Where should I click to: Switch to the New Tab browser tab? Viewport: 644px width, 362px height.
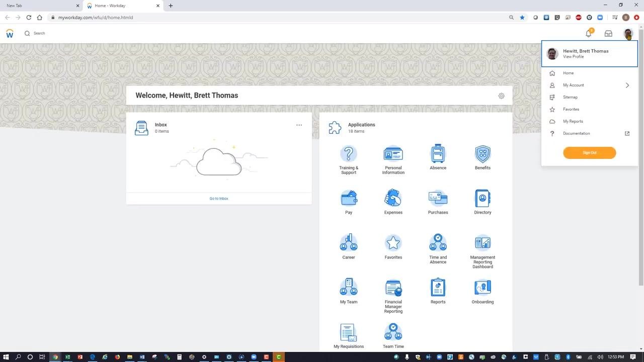(x=41, y=6)
